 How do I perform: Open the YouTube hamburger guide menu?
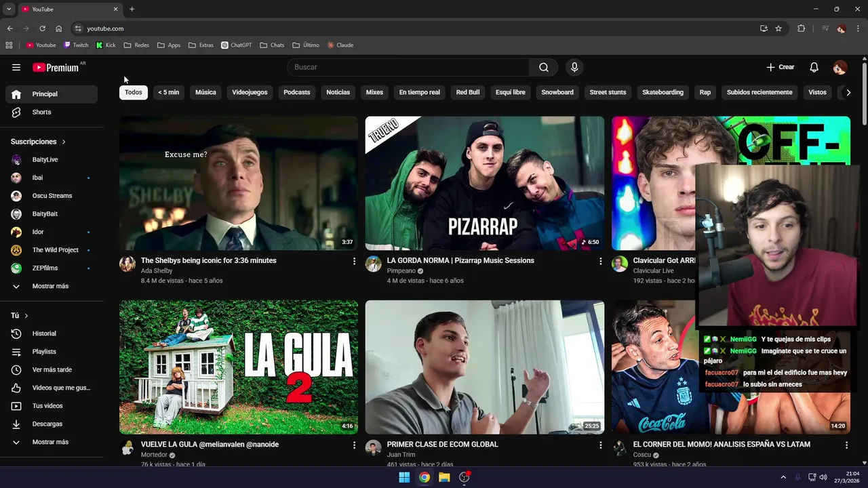point(16,67)
